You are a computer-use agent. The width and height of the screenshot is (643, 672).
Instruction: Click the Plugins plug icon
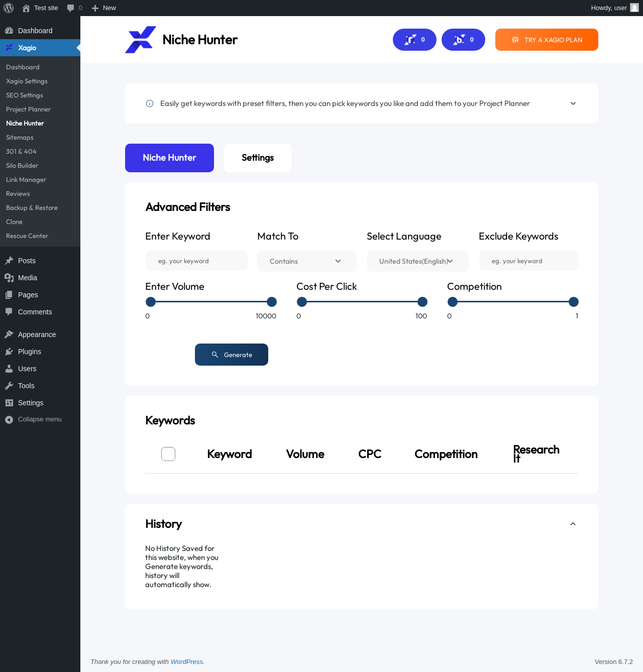(x=9, y=352)
